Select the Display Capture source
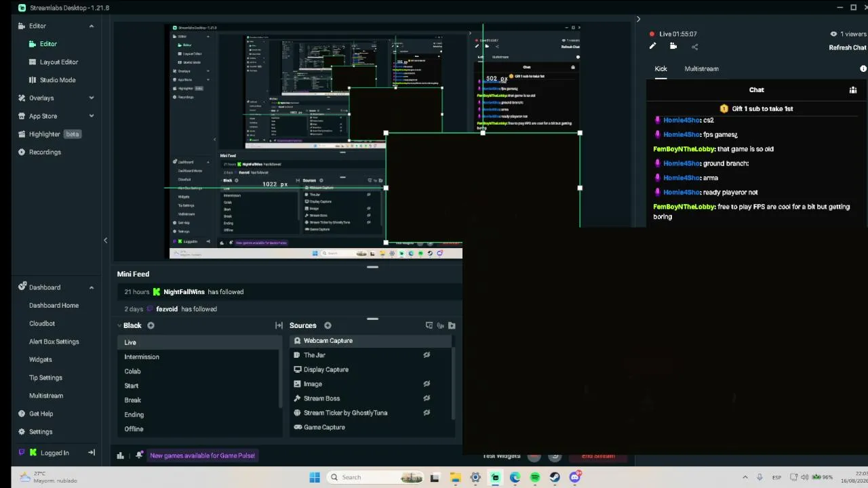Viewport: 868px width, 488px height. (x=371, y=369)
